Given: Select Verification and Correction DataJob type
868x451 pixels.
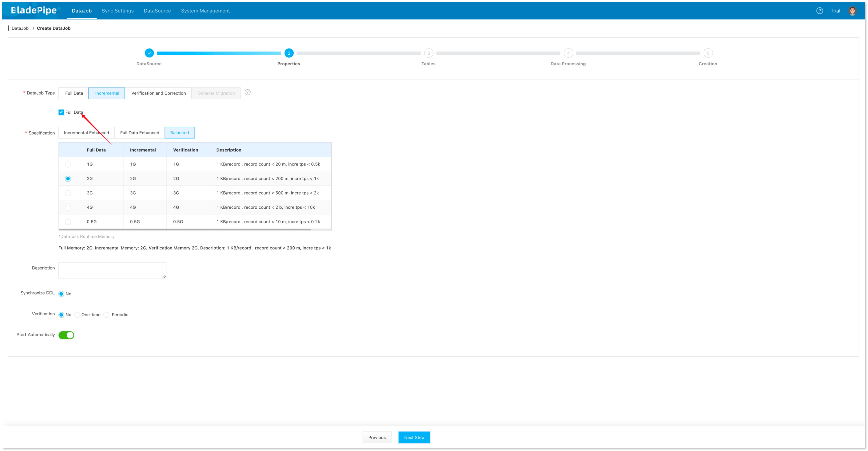Looking at the screenshot, I should pyautogui.click(x=158, y=93).
